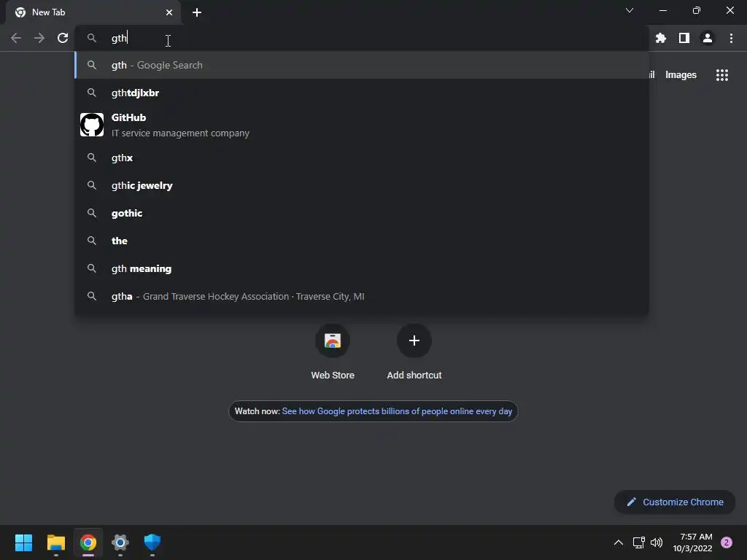Select the New Tab tab
The image size is (747, 560).
coord(93,12)
